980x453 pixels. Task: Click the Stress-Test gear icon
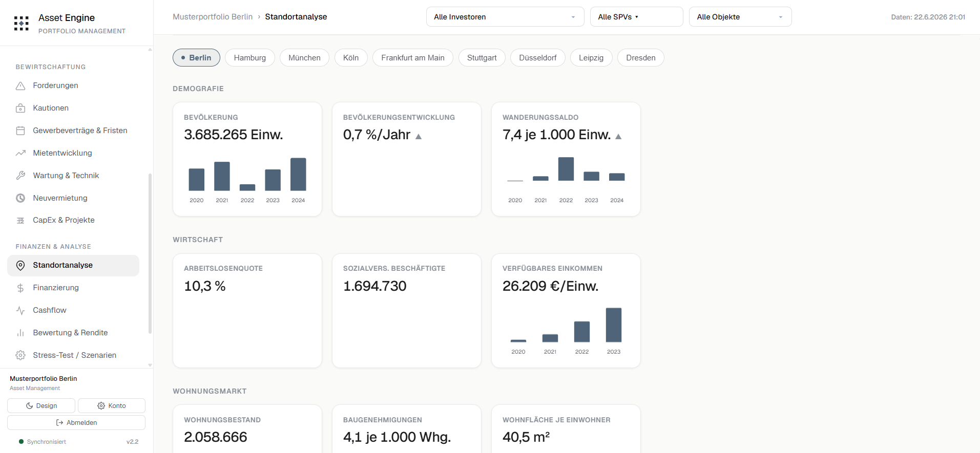click(x=20, y=355)
